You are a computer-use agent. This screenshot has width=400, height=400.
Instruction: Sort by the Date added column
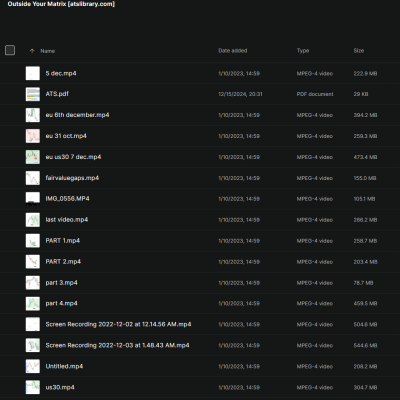pyautogui.click(x=233, y=51)
